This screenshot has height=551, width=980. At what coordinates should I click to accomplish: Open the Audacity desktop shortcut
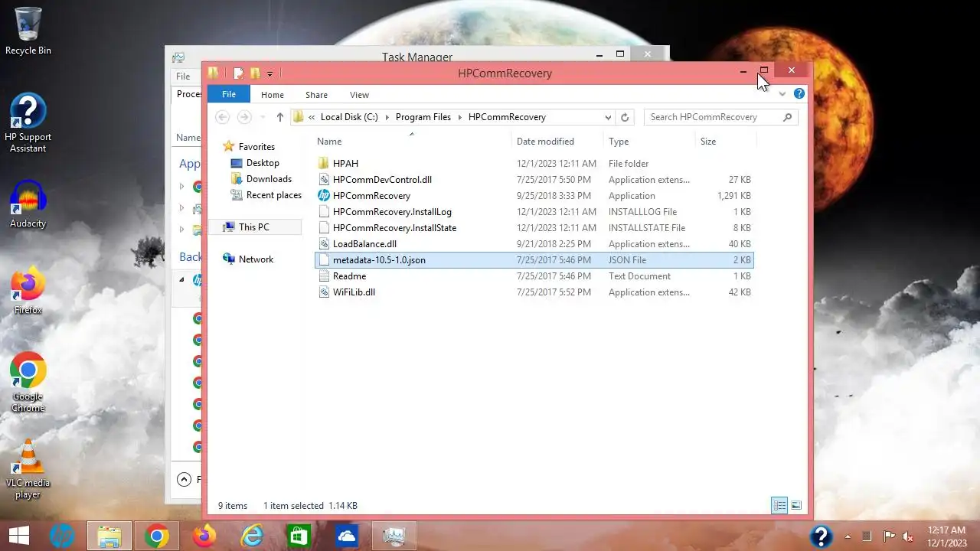(x=28, y=204)
